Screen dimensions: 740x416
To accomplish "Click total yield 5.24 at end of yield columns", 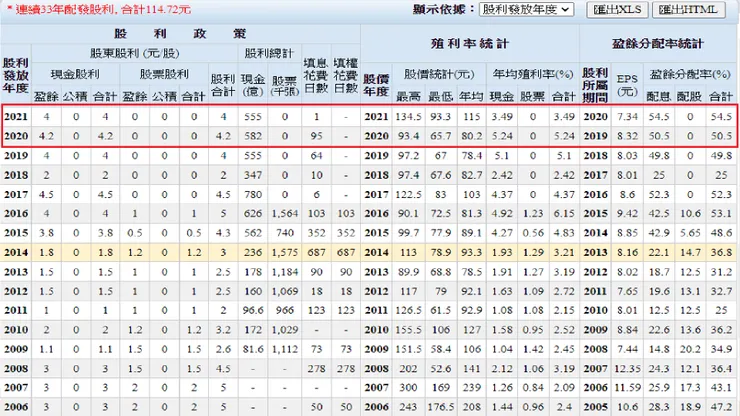I will click(x=564, y=136).
